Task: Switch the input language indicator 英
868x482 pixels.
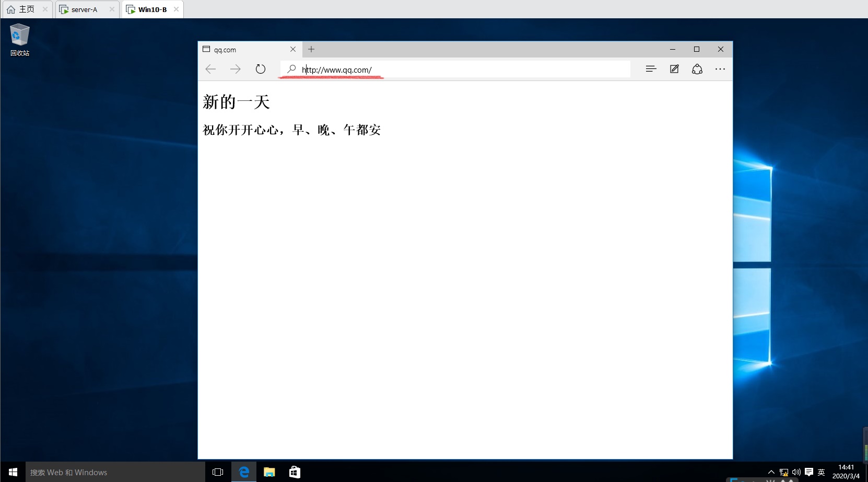Action: 822,472
